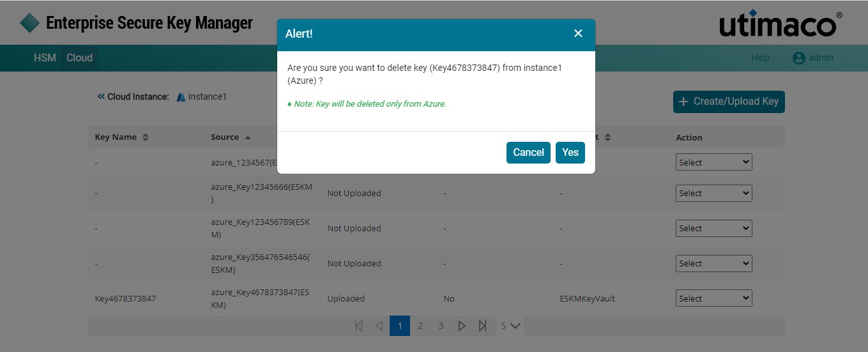The image size is (868, 352).
Task: Select page 2 in pagination
Action: tap(420, 326)
